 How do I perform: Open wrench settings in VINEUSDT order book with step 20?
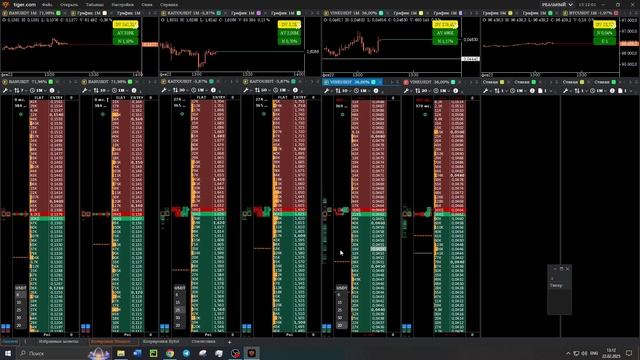(407, 90)
